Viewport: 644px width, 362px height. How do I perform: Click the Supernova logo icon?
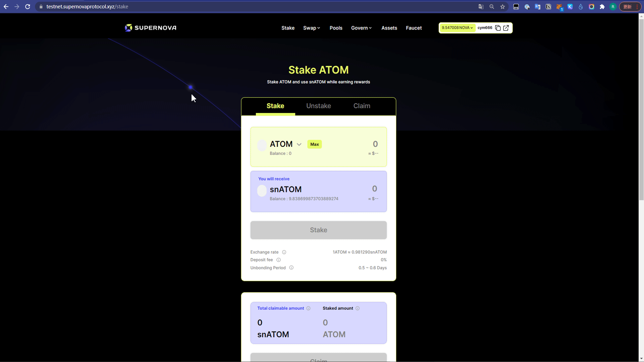pyautogui.click(x=128, y=28)
